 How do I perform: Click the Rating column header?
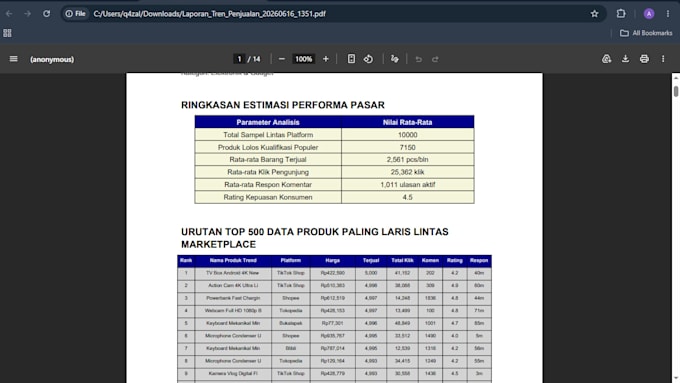(x=454, y=261)
